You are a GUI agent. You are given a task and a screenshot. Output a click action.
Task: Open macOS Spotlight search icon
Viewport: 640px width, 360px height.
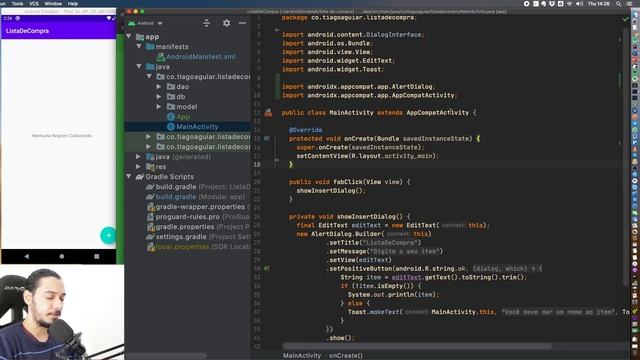pos(619,3)
